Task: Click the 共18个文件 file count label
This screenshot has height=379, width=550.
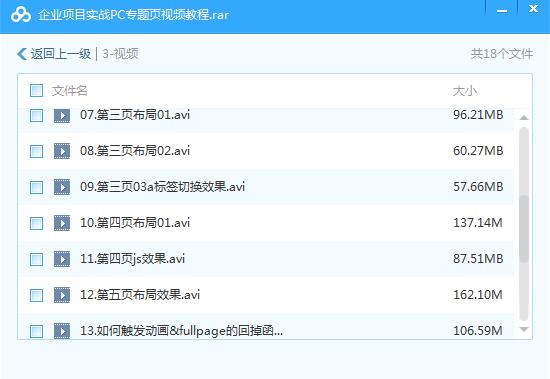Action: [502, 54]
